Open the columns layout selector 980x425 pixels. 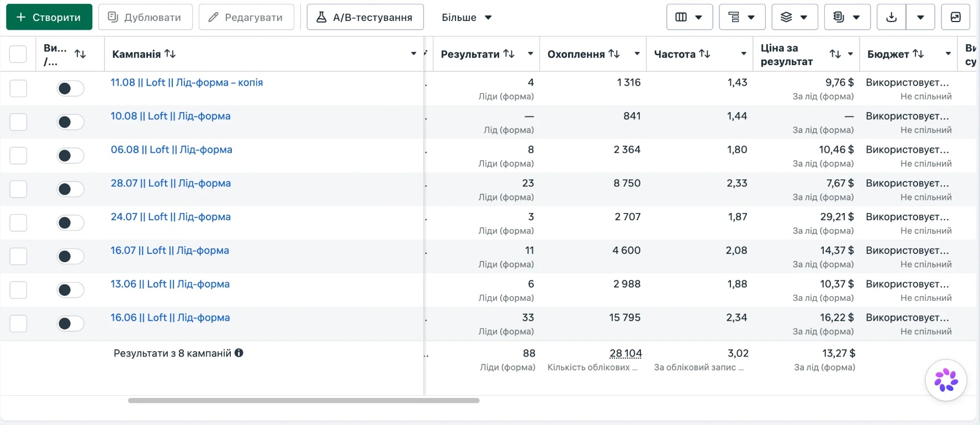690,17
